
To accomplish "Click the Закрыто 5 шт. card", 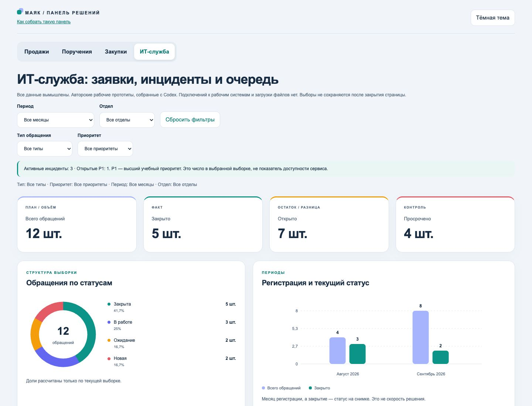I will click(x=203, y=224).
